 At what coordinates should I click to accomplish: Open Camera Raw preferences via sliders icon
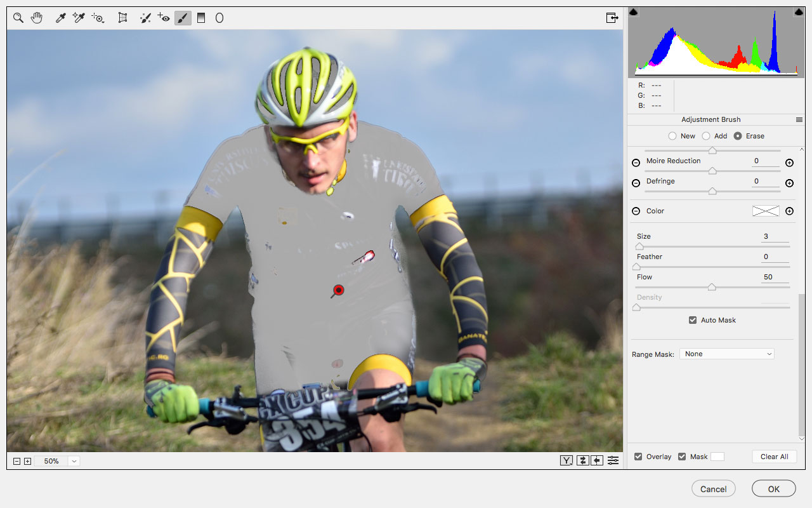coord(613,460)
